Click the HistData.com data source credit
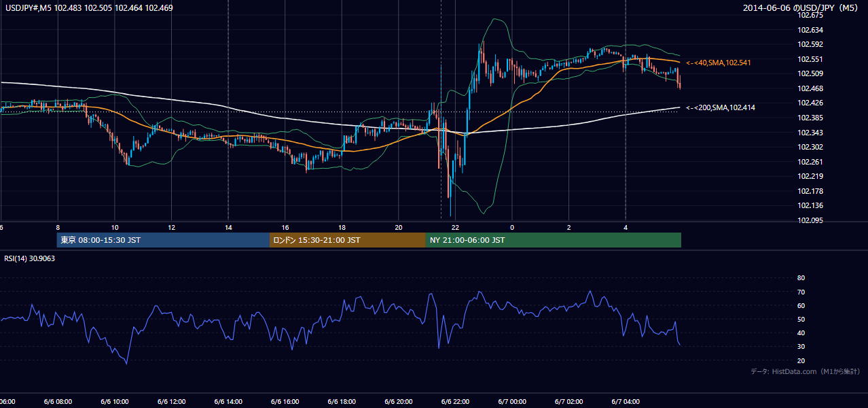868x408 pixels. tap(806, 372)
